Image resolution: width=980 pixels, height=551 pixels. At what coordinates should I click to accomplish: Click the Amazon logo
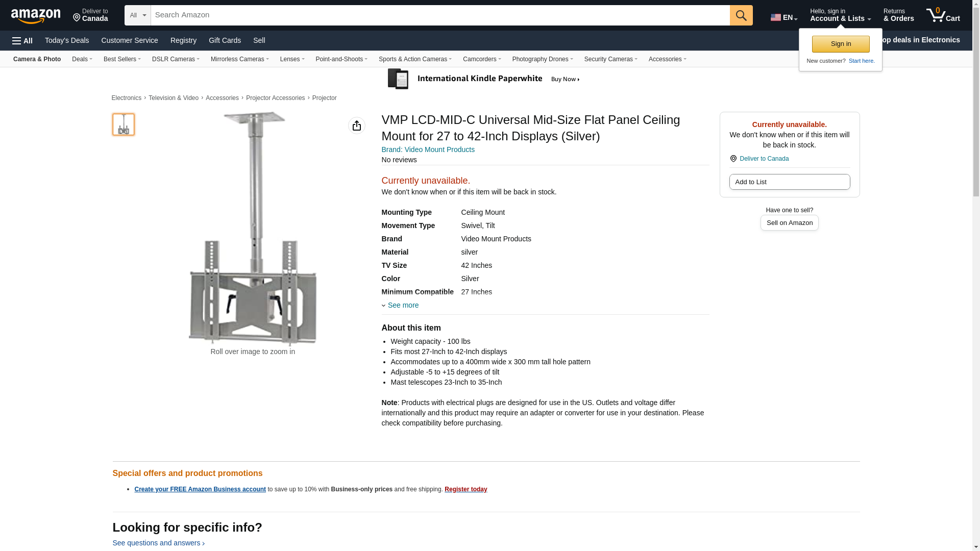(36, 16)
